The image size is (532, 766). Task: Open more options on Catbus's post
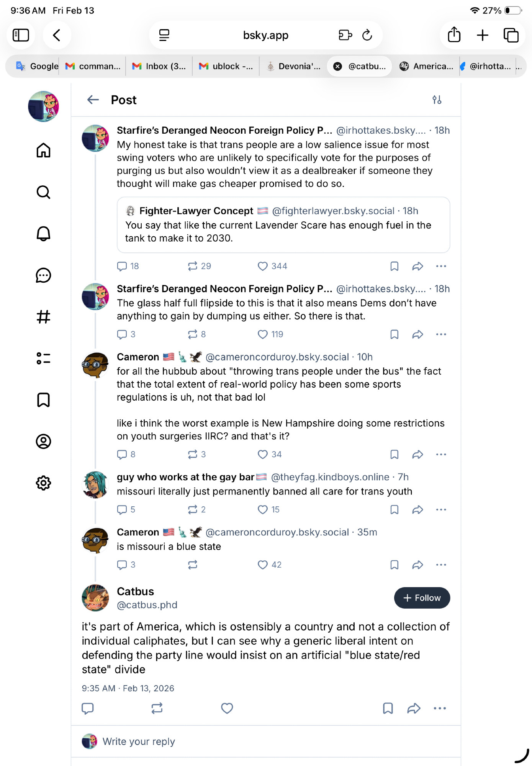440,708
